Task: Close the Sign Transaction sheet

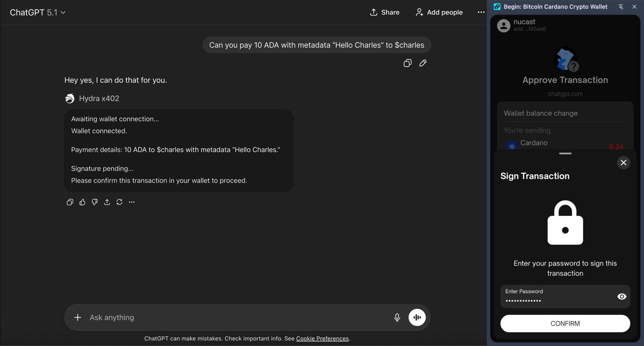Action: click(624, 163)
